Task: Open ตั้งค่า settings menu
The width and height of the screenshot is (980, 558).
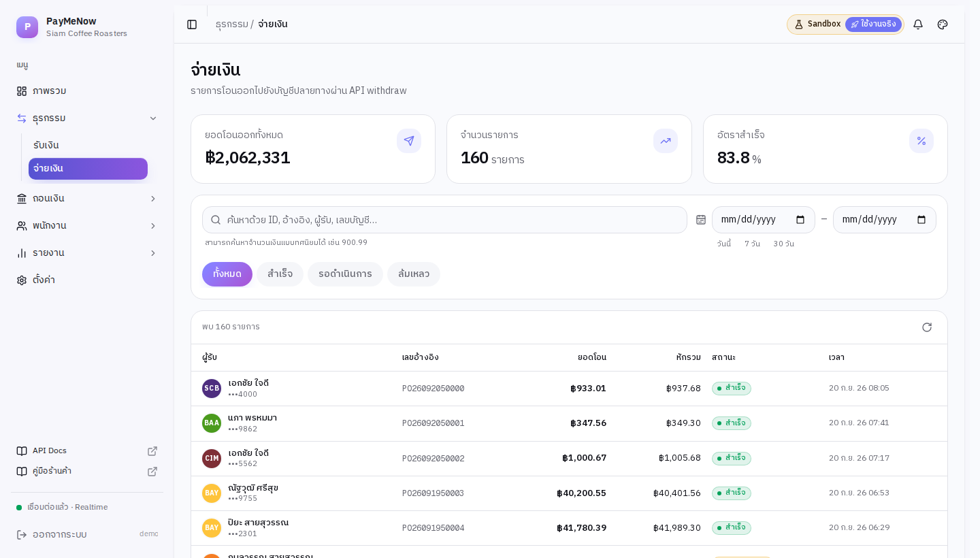Action: (x=87, y=280)
